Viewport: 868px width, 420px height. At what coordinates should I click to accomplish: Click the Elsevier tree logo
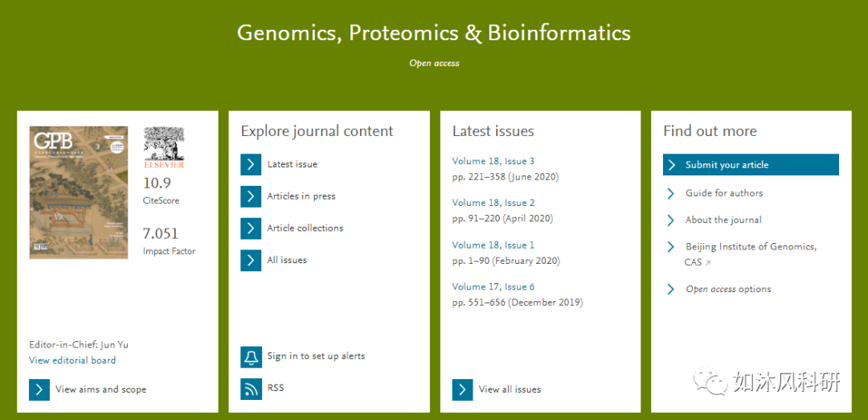pos(164,147)
